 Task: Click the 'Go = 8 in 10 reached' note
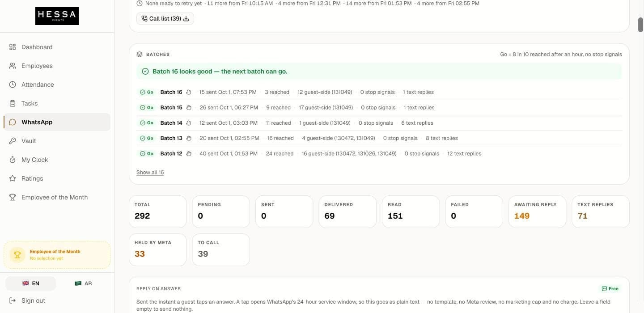coord(561,54)
